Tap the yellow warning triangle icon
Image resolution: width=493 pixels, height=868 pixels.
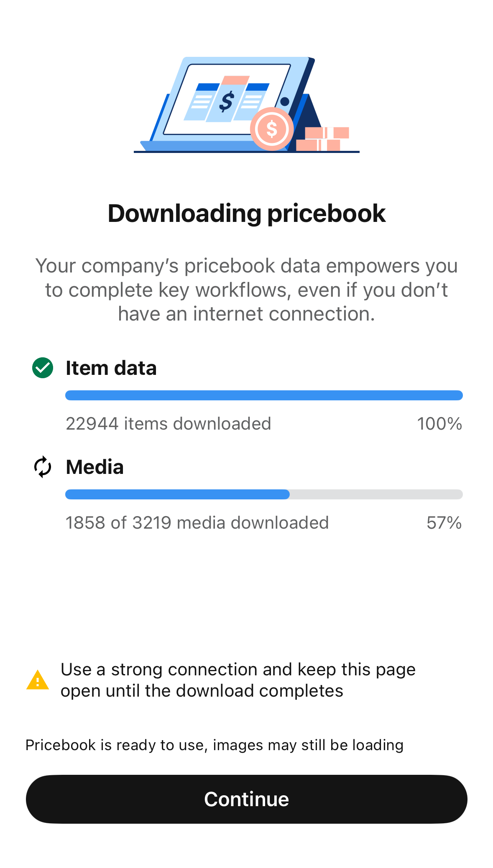38,680
